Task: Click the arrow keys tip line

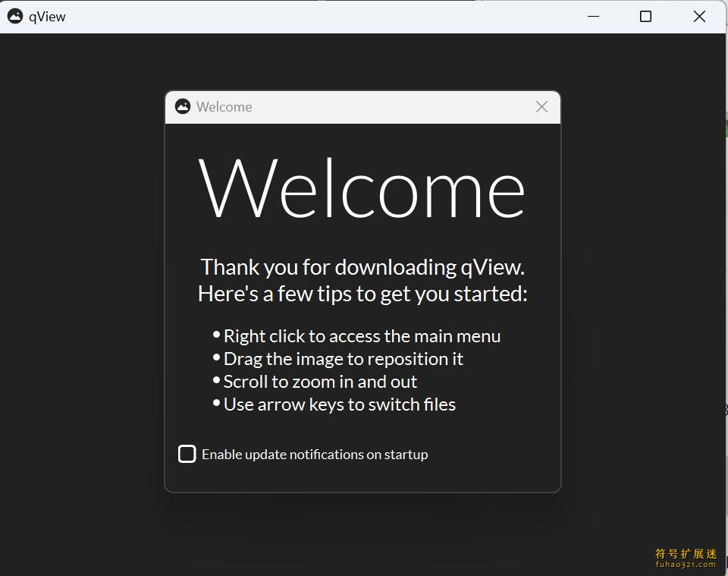Action: pyautogui.click(x=339, y=404)
